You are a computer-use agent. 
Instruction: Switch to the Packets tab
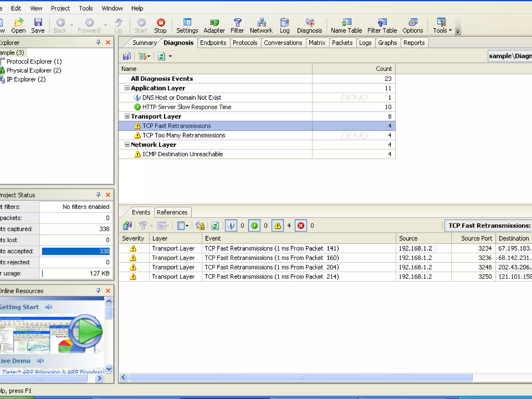(x=342, y=43)
